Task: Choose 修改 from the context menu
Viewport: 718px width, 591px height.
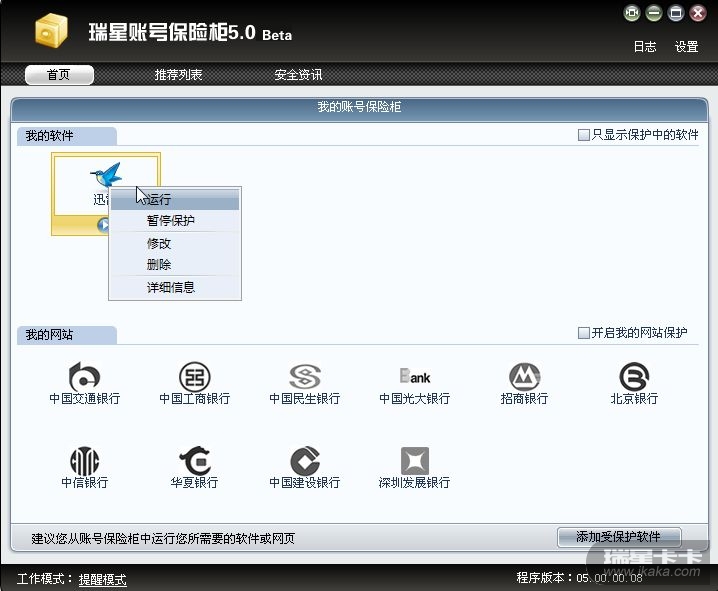Action: [x=175, y=244]
